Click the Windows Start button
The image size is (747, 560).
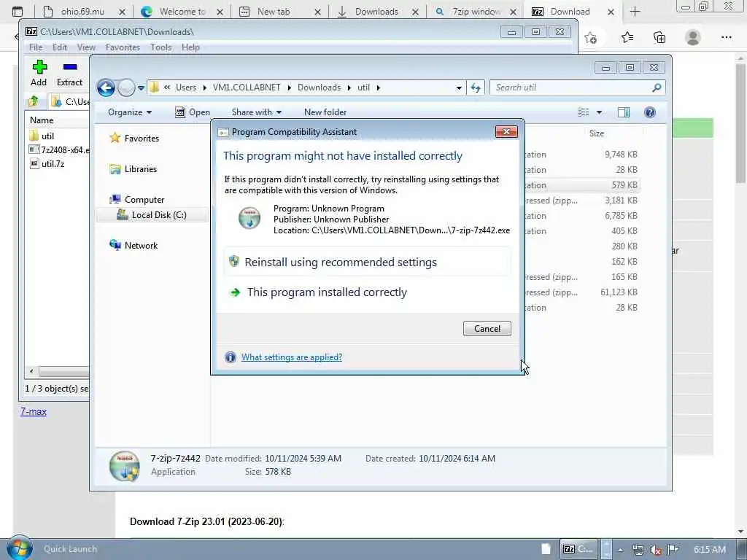(19, 548)
